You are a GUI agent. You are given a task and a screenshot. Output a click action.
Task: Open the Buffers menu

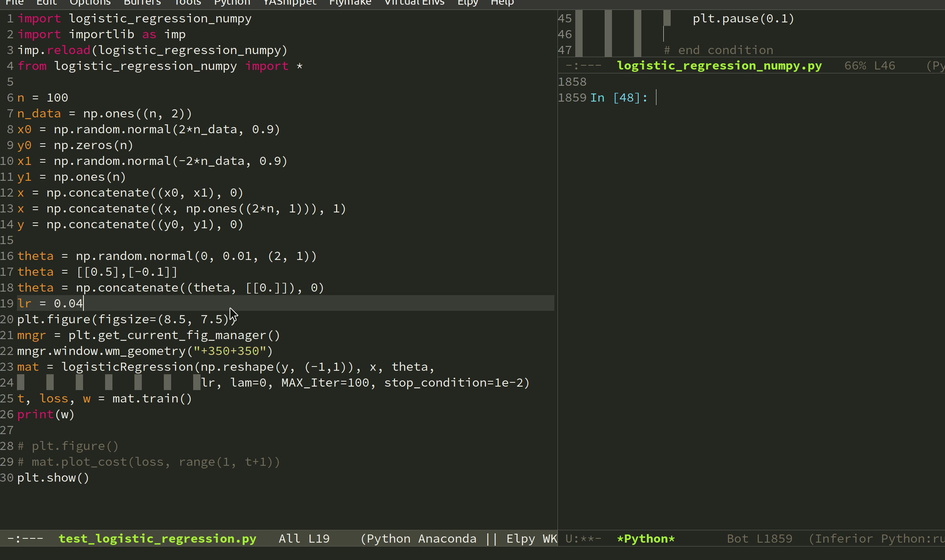tap(142, 3)
